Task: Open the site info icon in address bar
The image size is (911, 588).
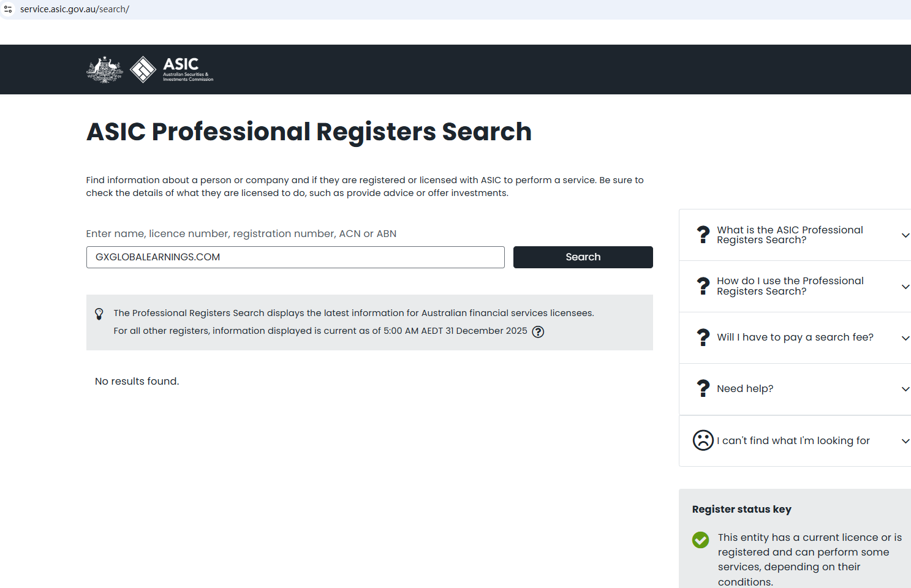Action: coord(8,9)
